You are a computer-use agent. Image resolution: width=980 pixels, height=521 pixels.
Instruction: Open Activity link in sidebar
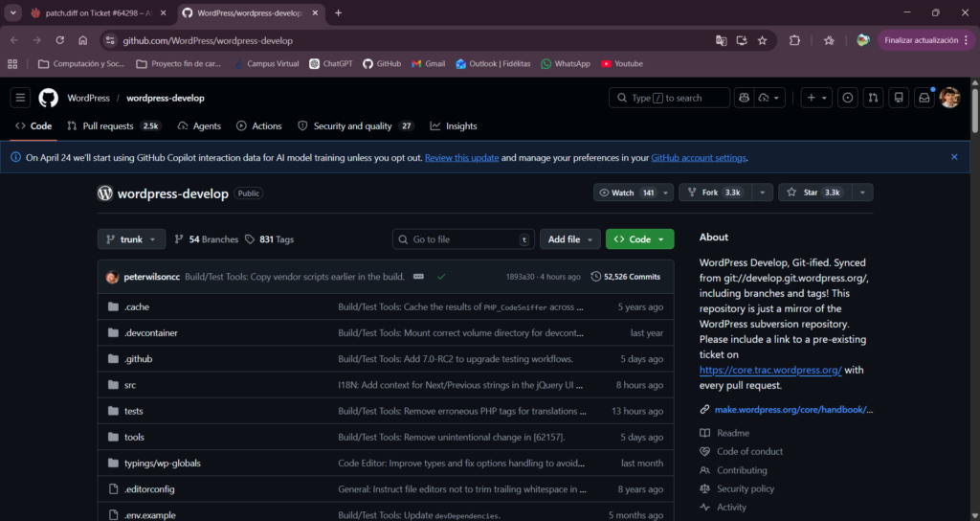731,508
